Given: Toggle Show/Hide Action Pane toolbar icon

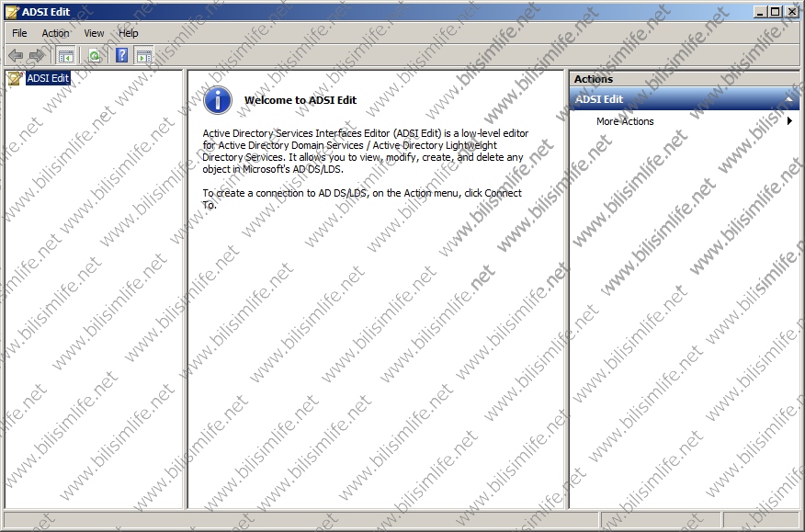Looking at the screenshot, I should pyautogui.click(x=143, y=55).
